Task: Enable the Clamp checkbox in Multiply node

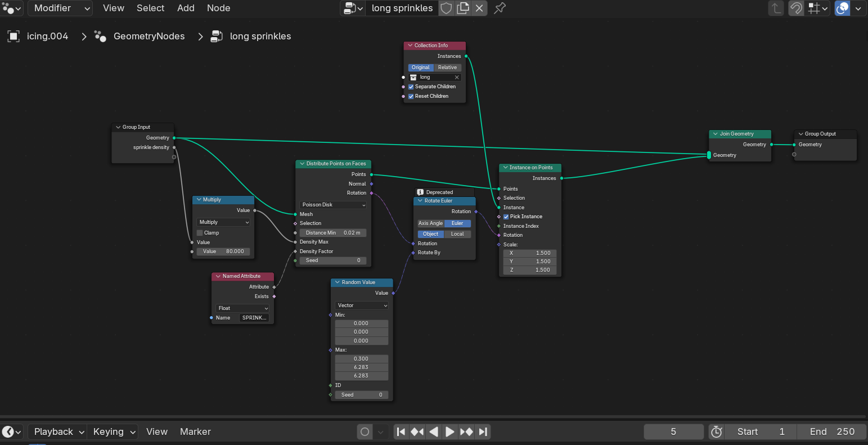Action: (200, 233)
